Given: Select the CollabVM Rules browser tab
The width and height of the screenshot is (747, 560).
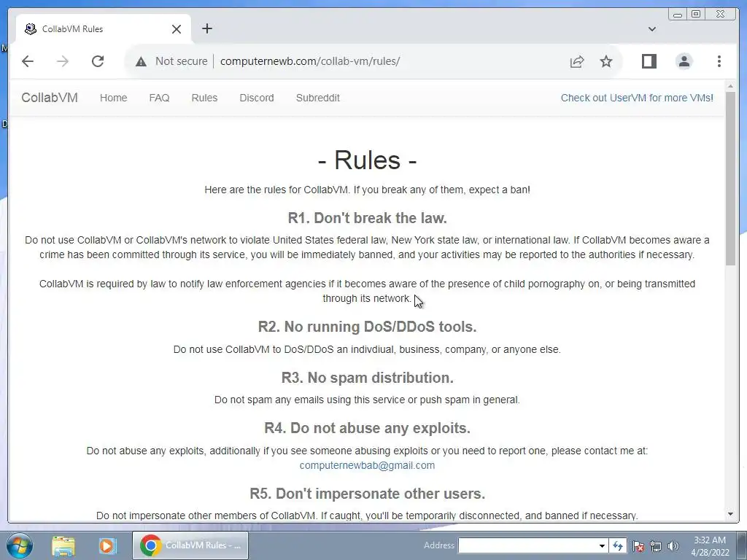Looking at the screenshot, I should (104, 29).
